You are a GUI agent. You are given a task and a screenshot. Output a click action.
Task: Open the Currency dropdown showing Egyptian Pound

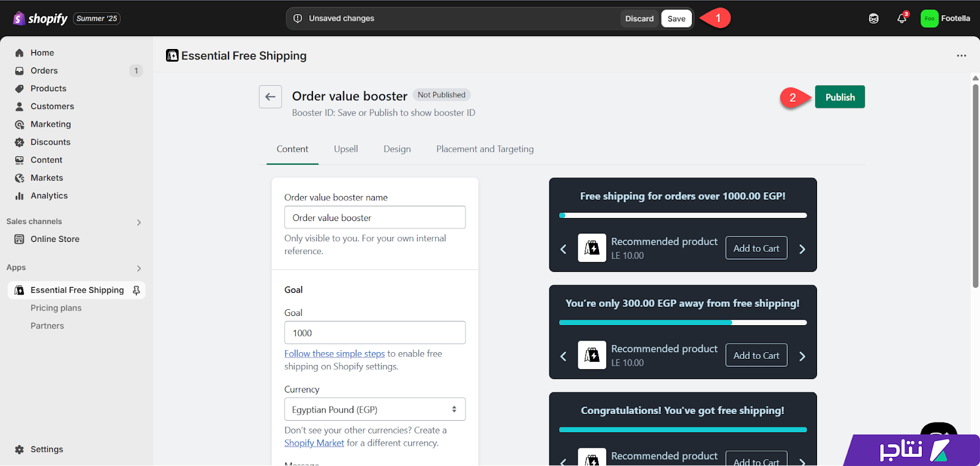click(375, 409)
